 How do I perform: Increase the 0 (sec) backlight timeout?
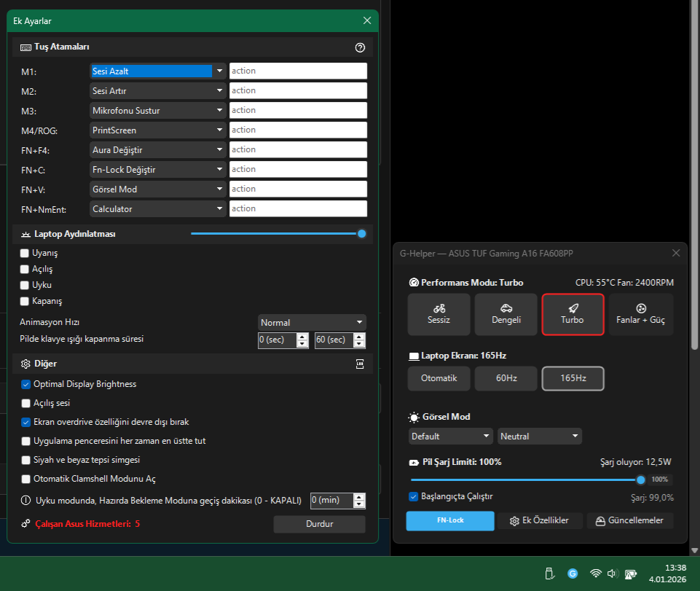click(302, 337)
